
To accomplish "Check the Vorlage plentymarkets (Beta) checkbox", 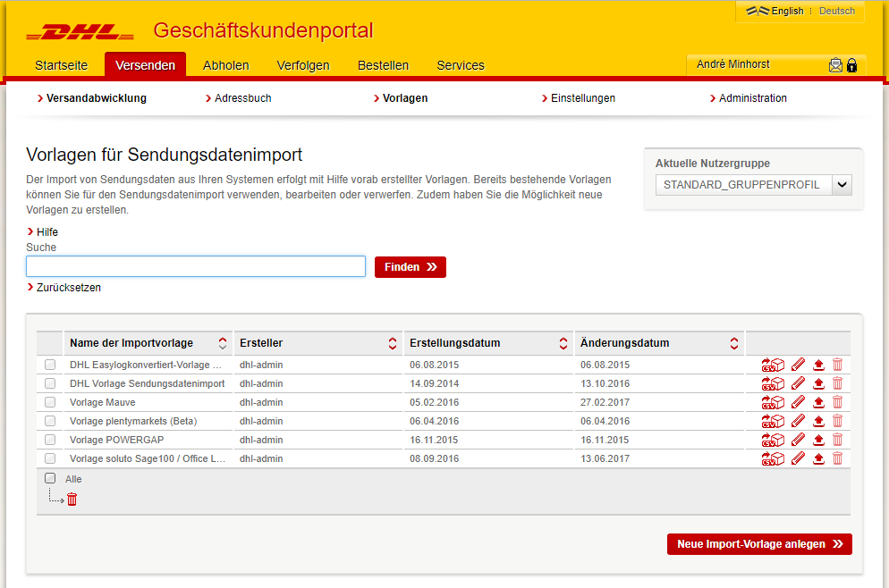I will point(50,421).
